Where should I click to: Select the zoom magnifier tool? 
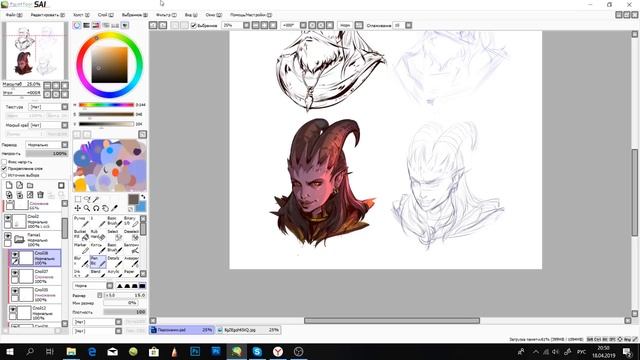click(x=87, y=208)
